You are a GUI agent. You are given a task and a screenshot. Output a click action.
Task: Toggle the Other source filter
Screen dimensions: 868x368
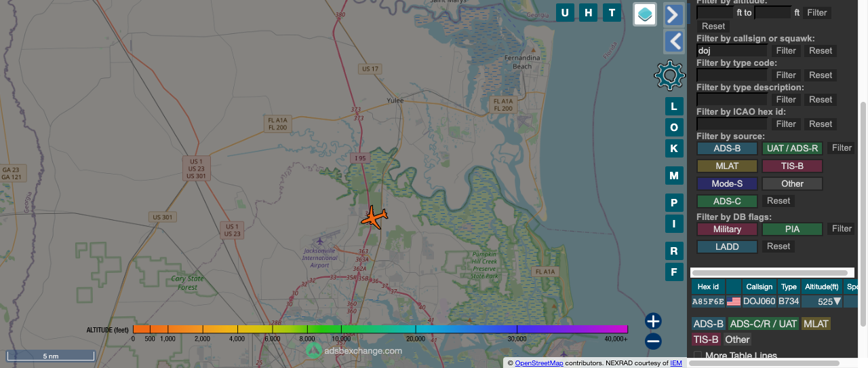click(792, 183)
